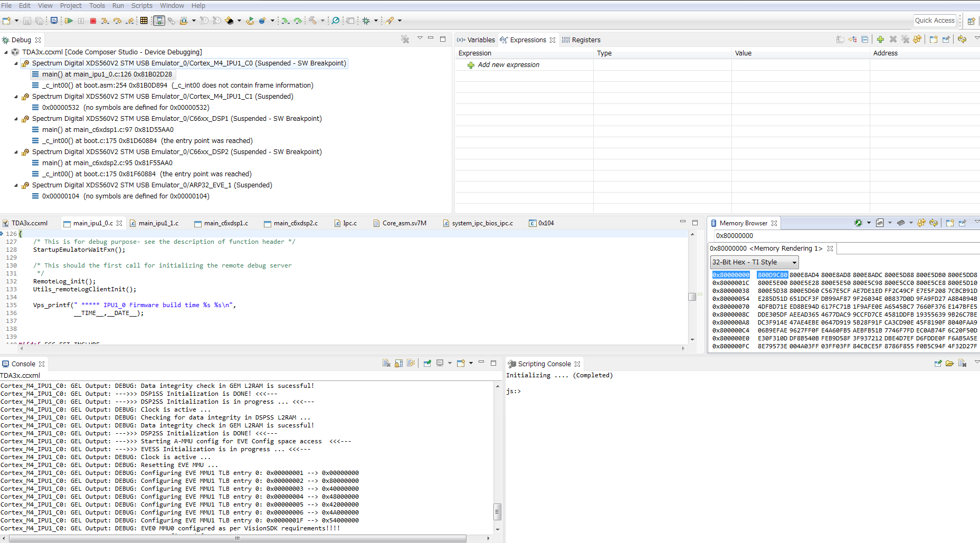Click Add new expression in Expressions view

tap(508, 64)
